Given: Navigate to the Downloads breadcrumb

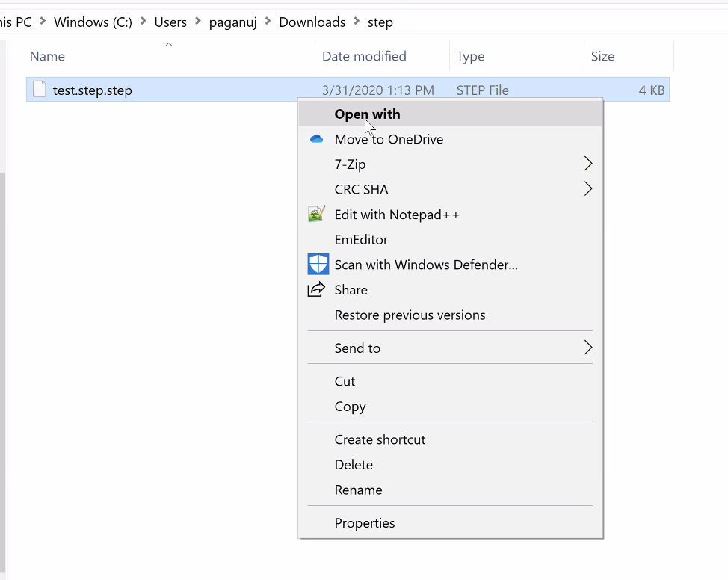Looking at the screenshot, I should 312,22.
